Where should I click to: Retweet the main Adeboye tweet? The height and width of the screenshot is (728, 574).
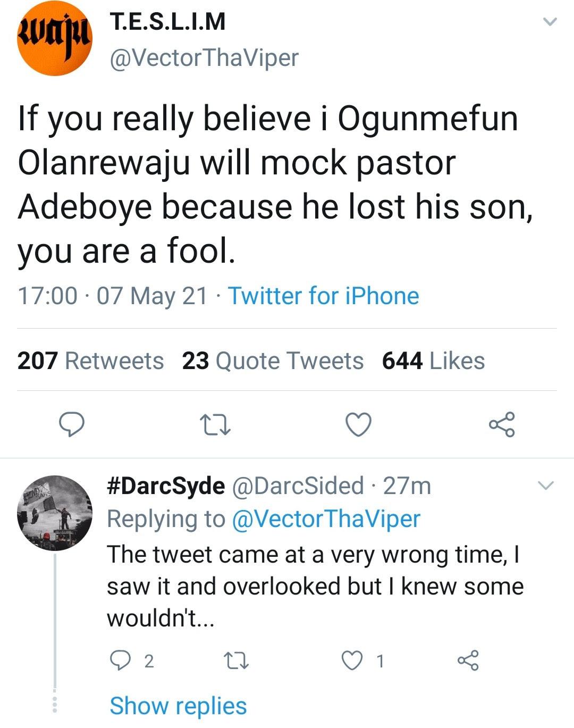(x=214, y=425)
